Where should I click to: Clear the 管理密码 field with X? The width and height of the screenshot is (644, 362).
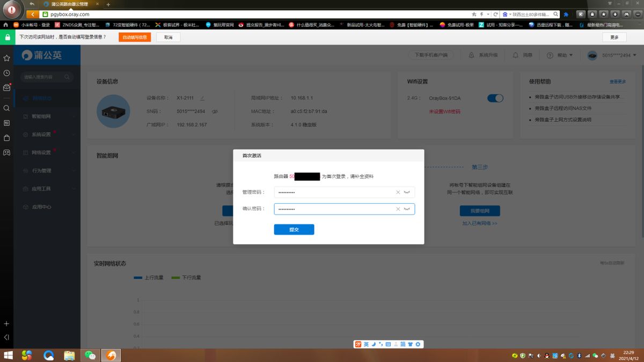(398, 192)
